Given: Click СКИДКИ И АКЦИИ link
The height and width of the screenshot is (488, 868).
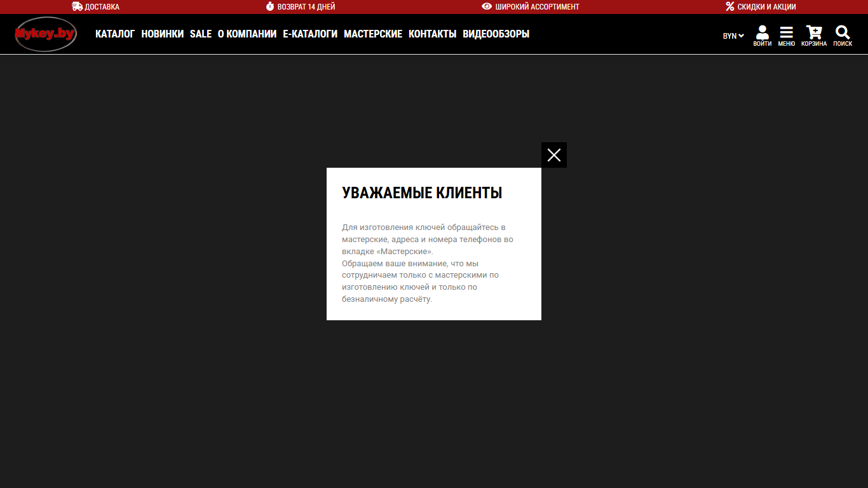Looking at the screenshot, I should coord(761,7).
